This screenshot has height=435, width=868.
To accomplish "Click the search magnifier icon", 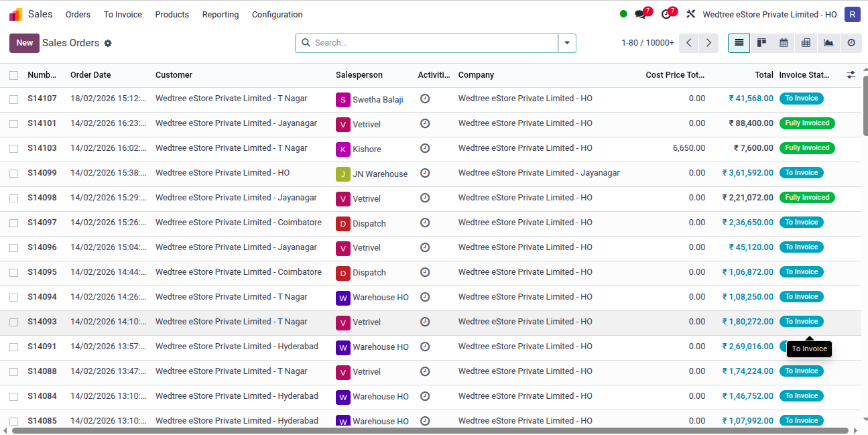I will [x=306, y=43].
